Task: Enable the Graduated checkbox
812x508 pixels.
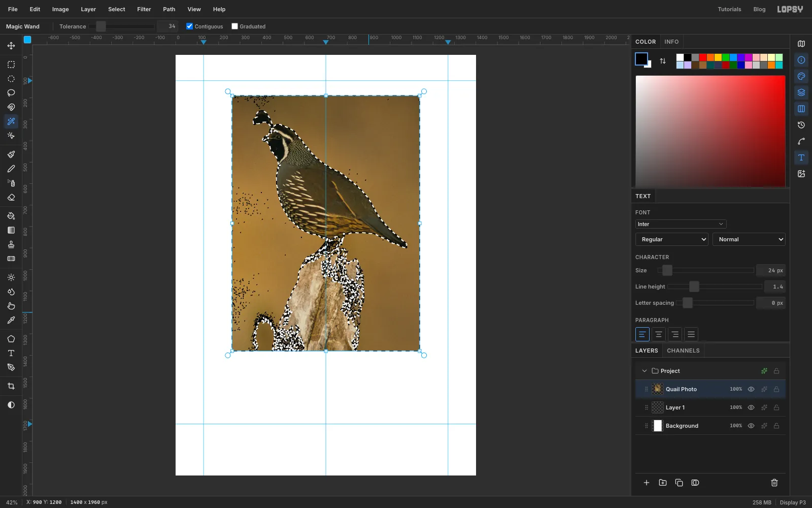Action: click(x=234, y=26)
